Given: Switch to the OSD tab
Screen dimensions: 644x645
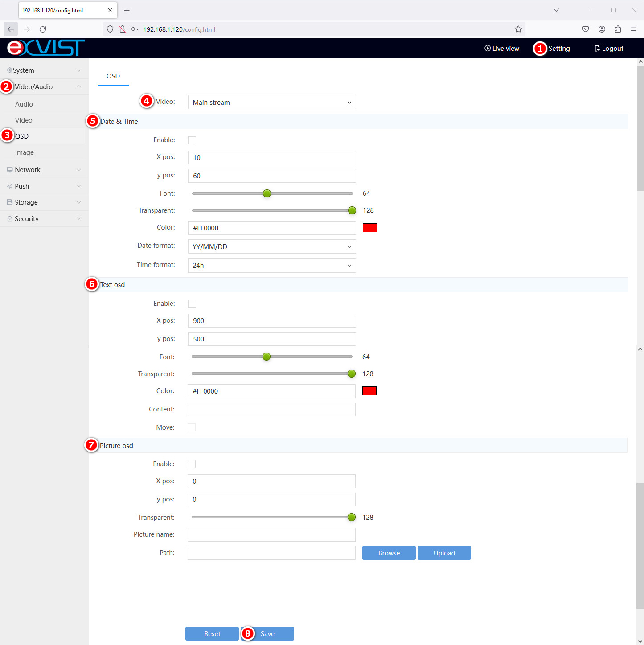Looking at the screenshot, I should [113, 76].
